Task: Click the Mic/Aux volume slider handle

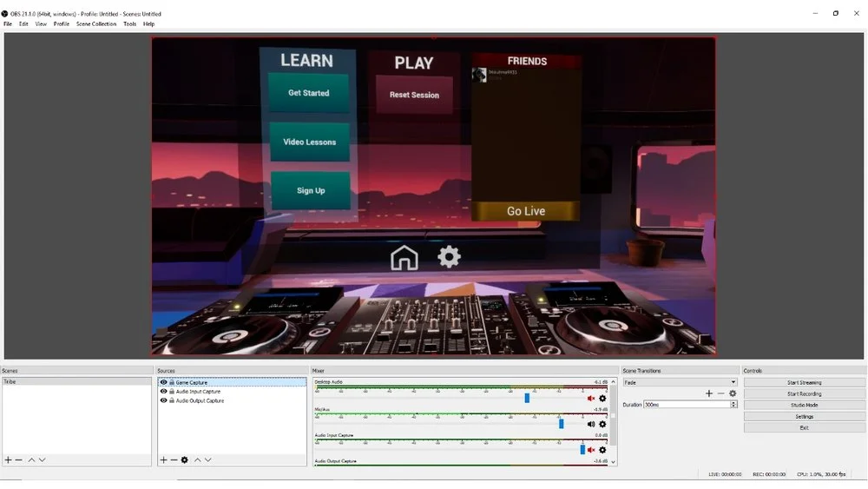Action: coord(562,424)
